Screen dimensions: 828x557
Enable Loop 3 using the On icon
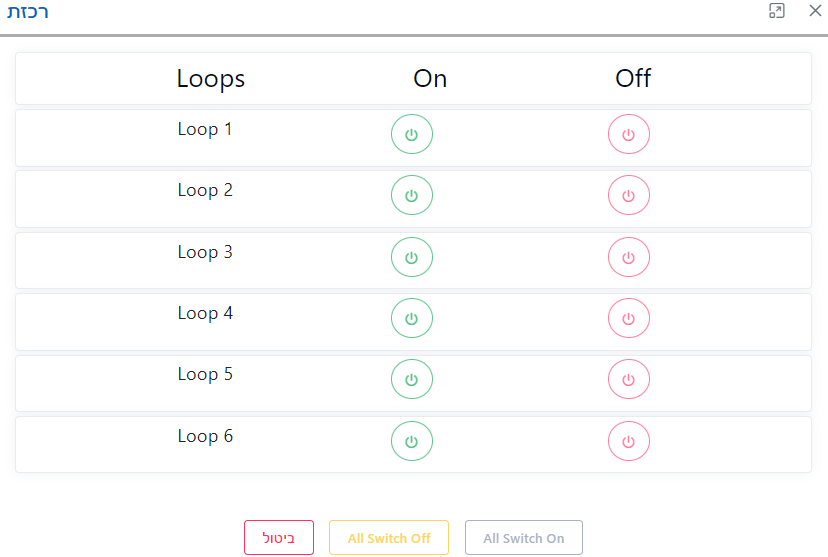tap(411, 257)
